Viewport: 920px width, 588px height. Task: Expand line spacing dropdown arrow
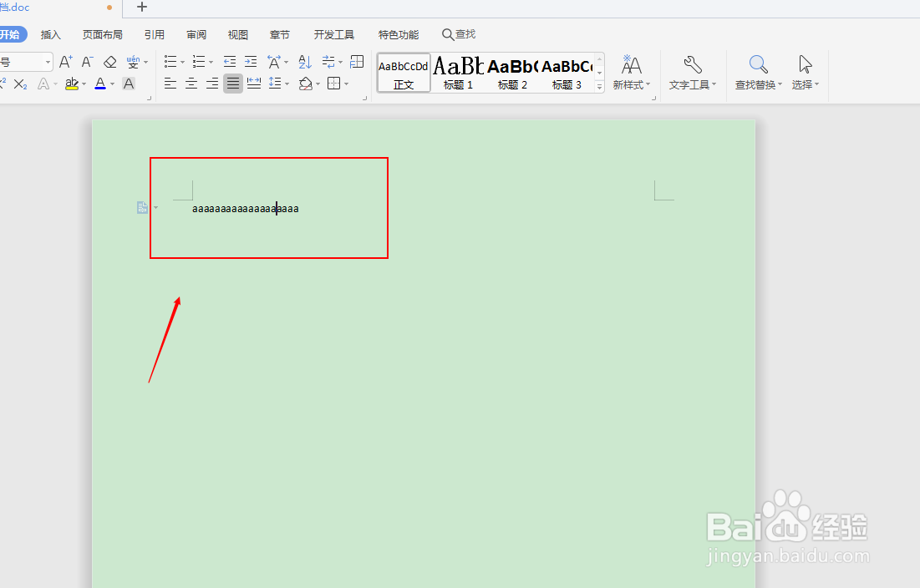[x=287, y=84]
